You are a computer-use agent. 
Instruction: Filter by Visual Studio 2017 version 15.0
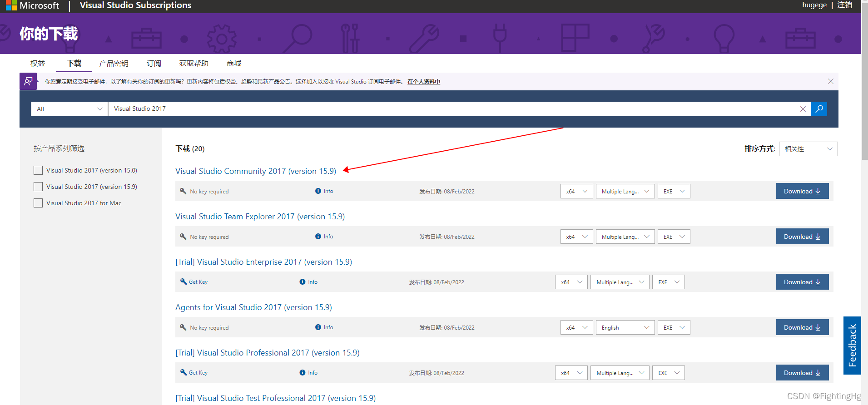pyautogui.click(x=38, y=170)
